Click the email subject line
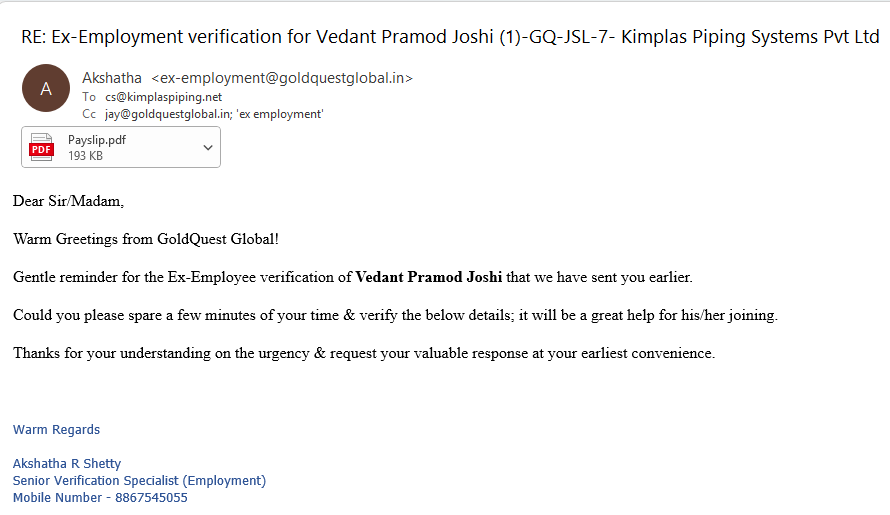The height and width of the screenshot is (515, 890). (450, 38)
